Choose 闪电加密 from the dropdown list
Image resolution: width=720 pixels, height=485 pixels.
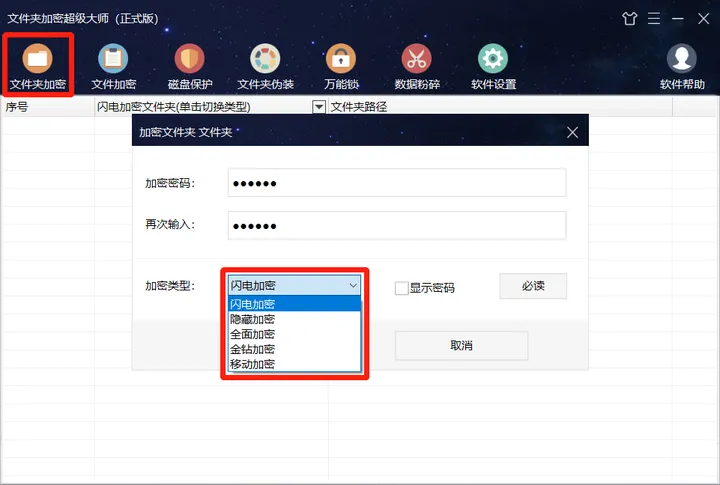294,304
